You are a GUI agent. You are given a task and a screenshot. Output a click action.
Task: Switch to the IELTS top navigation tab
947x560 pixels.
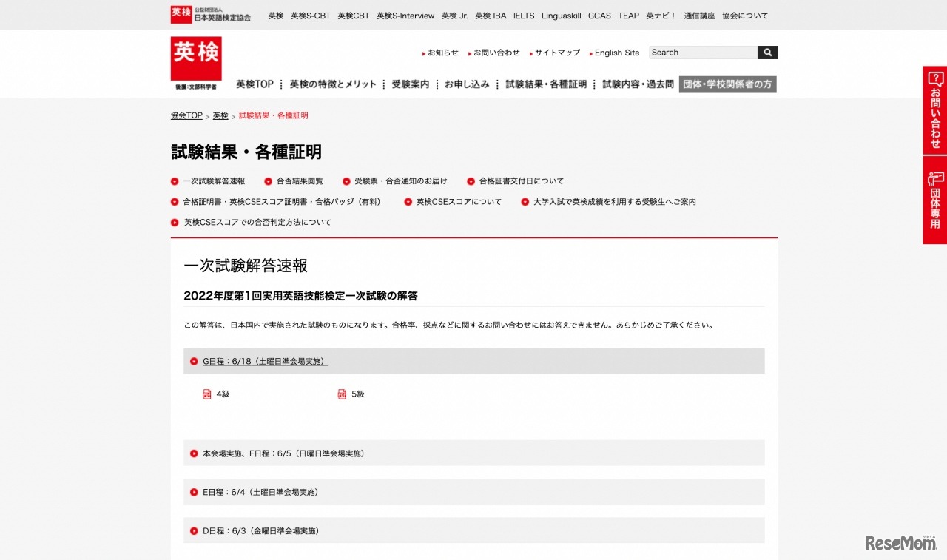coord(523,15)
